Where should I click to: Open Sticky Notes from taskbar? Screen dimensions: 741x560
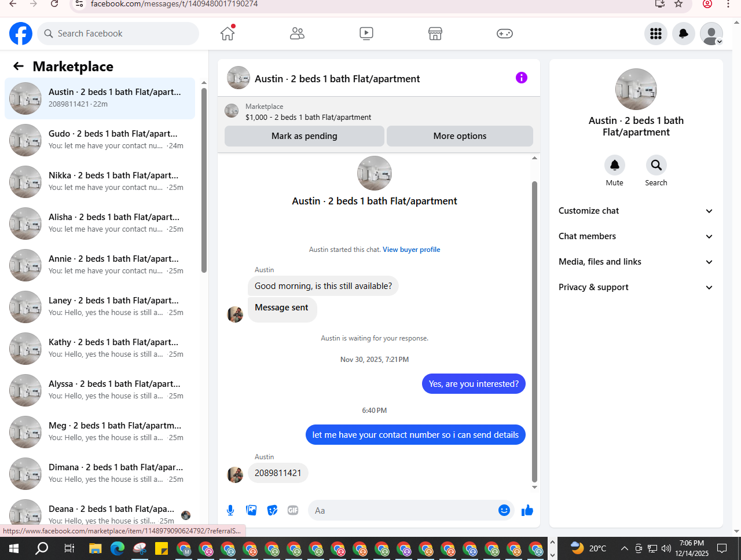pos(162,548)
